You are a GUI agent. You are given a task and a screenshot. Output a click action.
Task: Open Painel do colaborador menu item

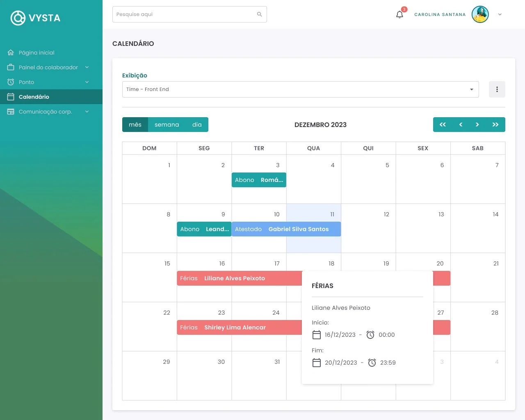[x=48, y=67]
